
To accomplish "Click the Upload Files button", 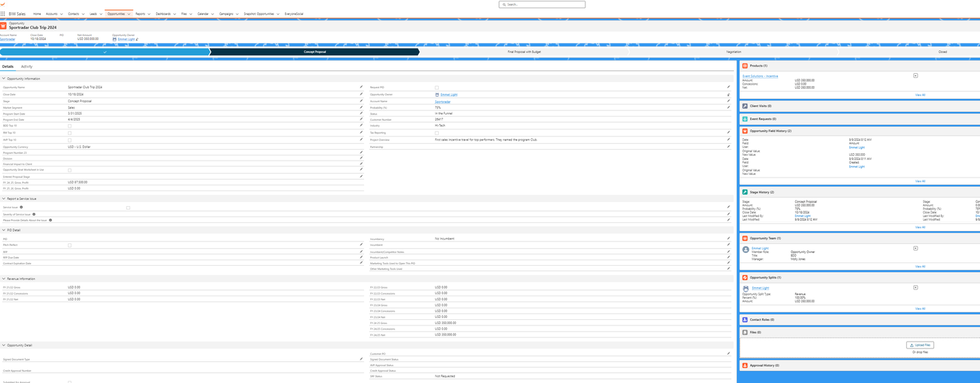I will pyautogui.click(x=920, y=345).
